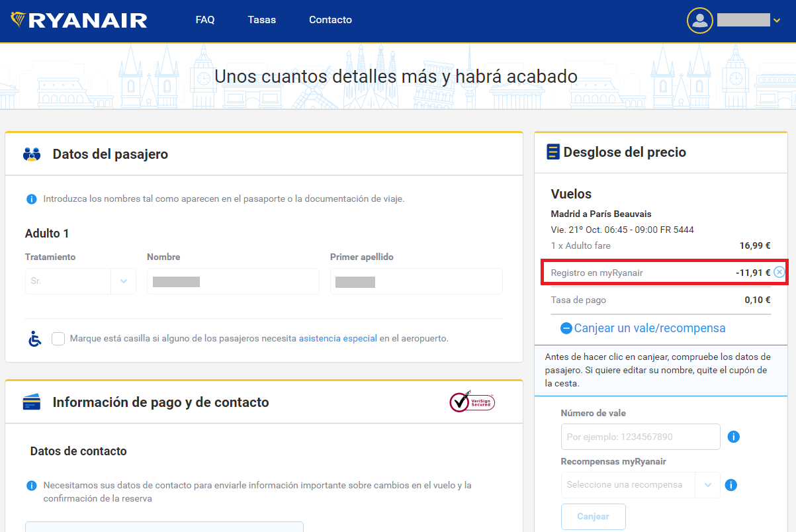
Task: Click the Desglose del precio list icon
Action: click(553, 152)
